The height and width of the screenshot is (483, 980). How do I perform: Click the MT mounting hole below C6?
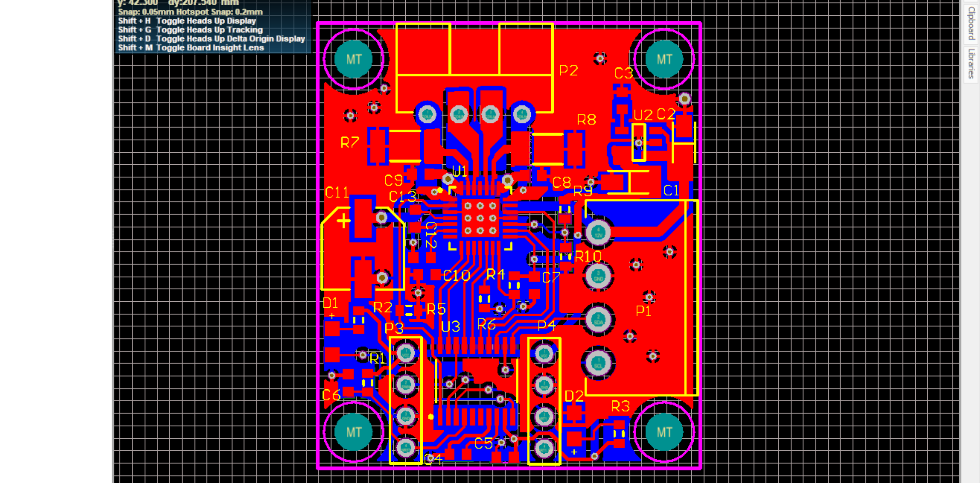[x=353, y=432]
